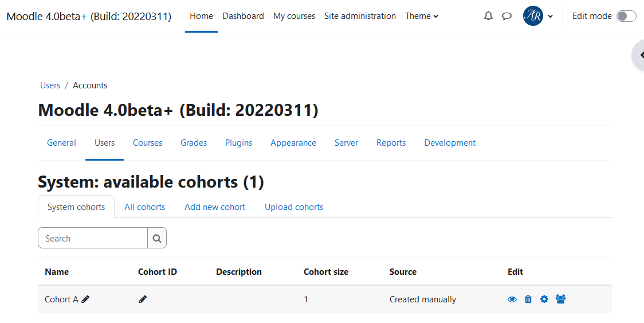Open the Upload cohorts tab
This screenshot has width=644, height=323.
[x=294, y=207]
